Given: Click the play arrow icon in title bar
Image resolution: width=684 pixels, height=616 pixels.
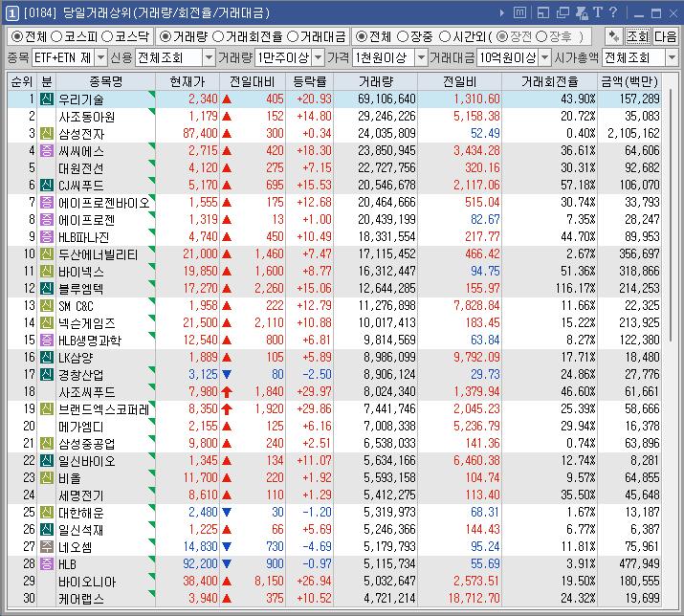Looking at the screenshot, I should click(x=502, y=13).
